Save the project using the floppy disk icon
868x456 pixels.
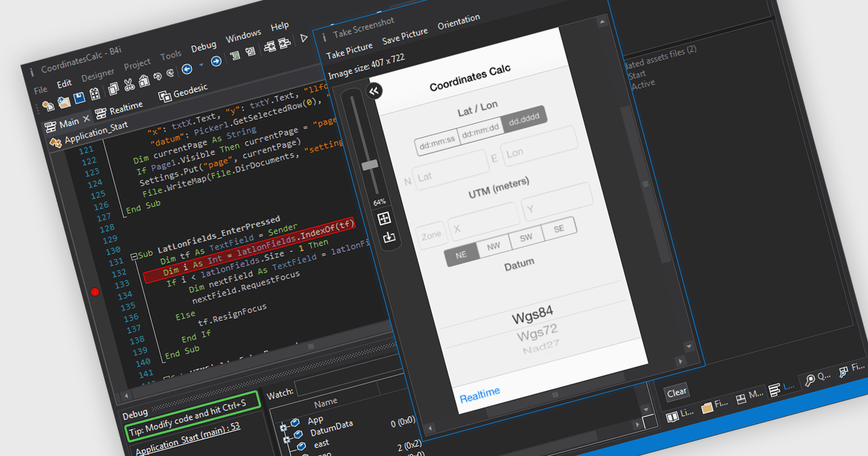79,97
